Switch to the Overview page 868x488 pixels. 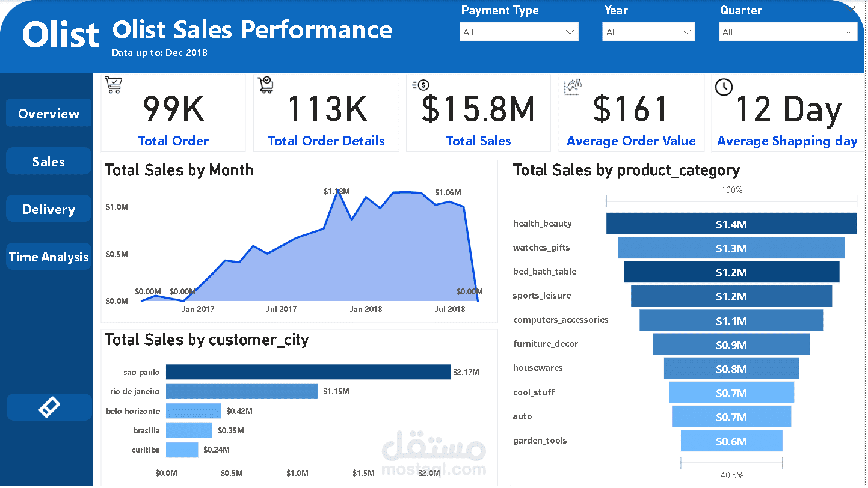(49, 114)
